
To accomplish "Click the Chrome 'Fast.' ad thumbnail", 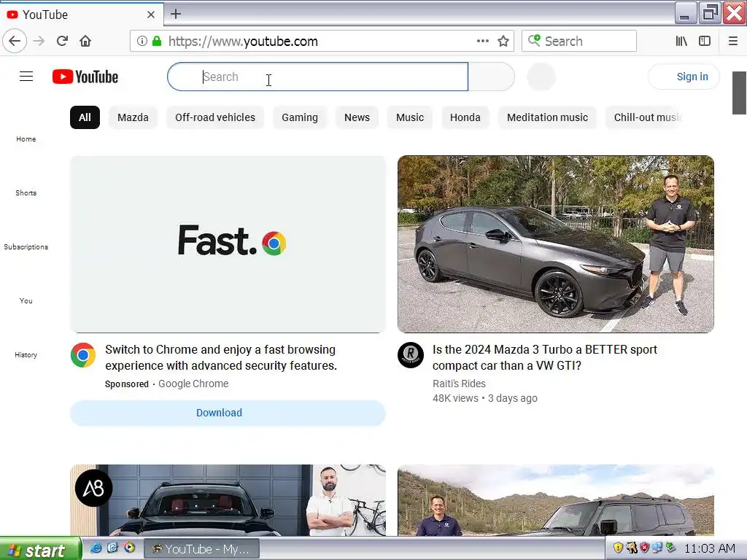I will (228, 244).
